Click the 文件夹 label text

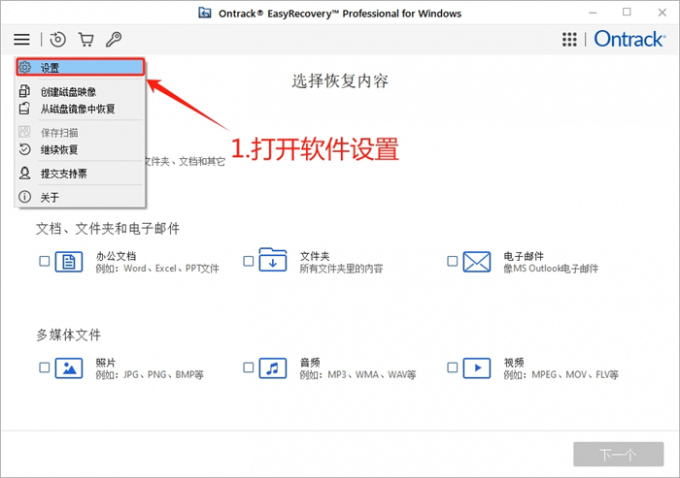click(315, 256)
